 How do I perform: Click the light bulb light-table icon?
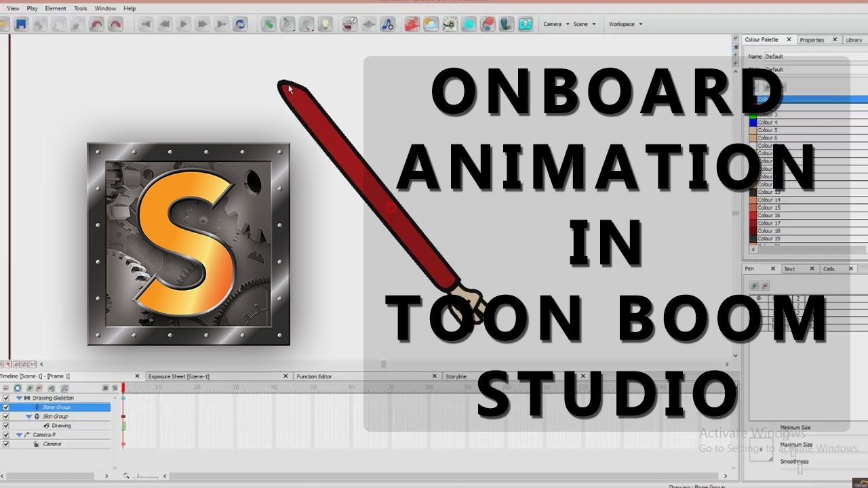[x=326, y=24]
